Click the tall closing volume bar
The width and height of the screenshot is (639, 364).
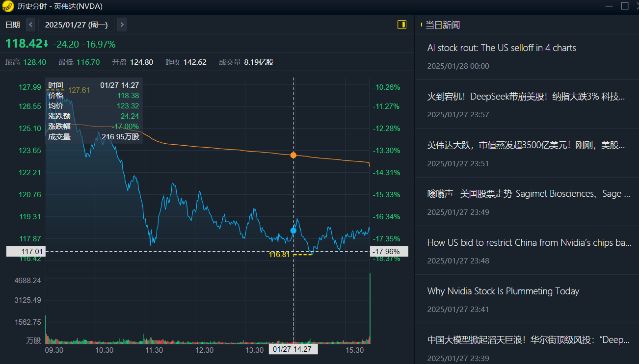(x=370, y=309)
